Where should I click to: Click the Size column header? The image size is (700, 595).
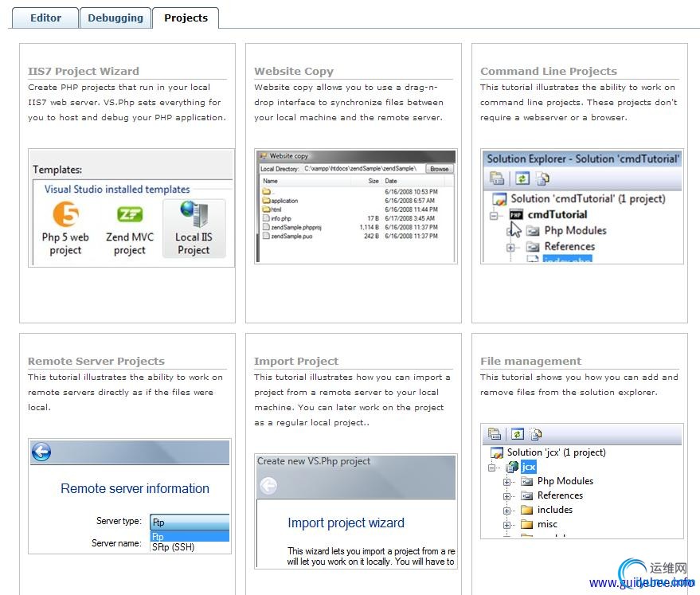[x=373, y=181]
